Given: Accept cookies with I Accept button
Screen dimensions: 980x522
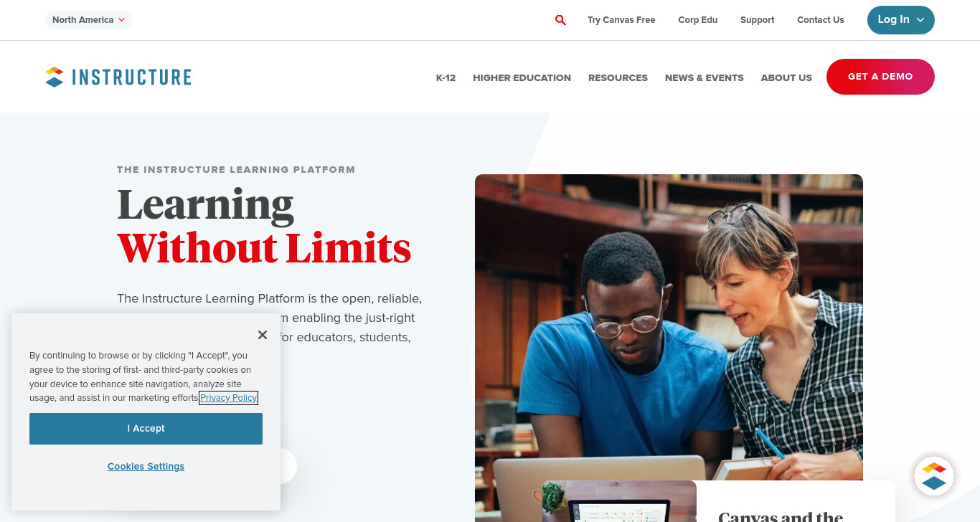Looking at the screenshot, I should tap(146, 429).
